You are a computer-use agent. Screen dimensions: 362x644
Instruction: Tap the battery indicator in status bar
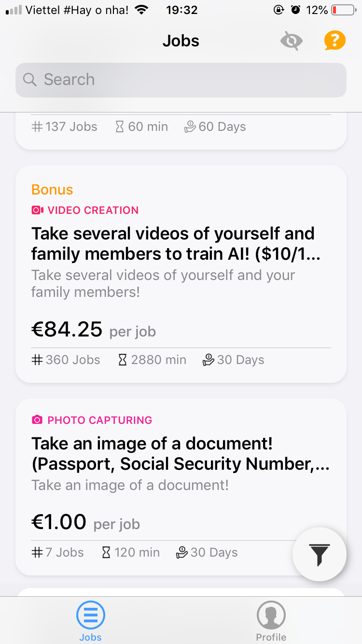point(344,10)
